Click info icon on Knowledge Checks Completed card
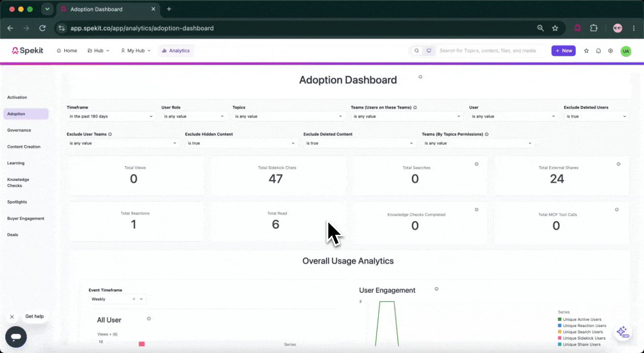 click(476, 210)
